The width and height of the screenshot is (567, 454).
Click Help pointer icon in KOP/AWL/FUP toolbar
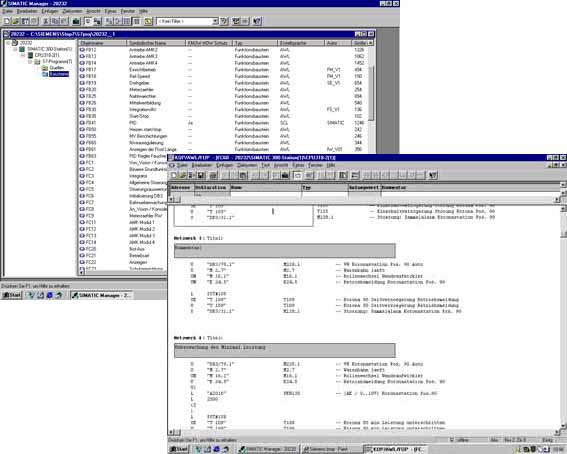(433, 175)
